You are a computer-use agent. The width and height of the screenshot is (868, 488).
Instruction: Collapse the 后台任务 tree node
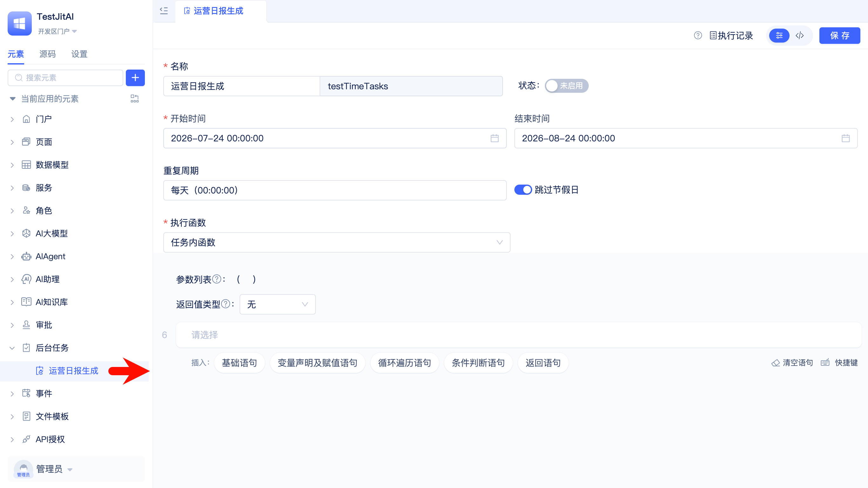coord(12,348)
